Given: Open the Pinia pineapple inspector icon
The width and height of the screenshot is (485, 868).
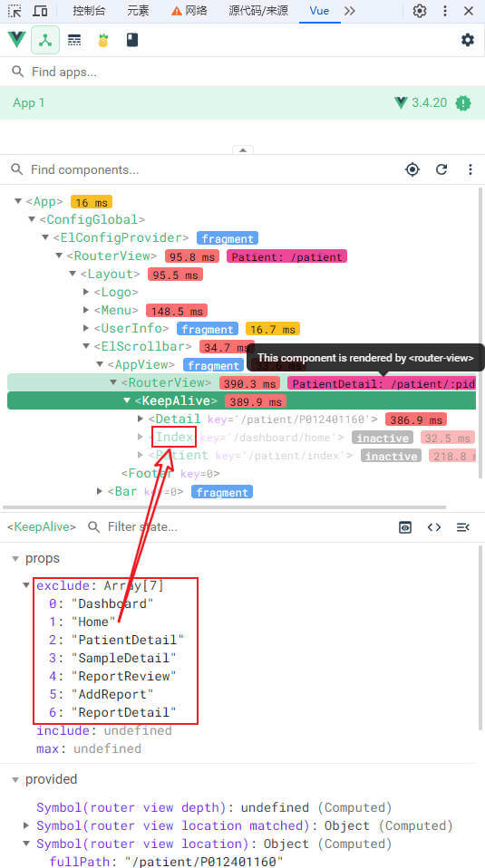Looking at the screenshot, I should [103, 40].
